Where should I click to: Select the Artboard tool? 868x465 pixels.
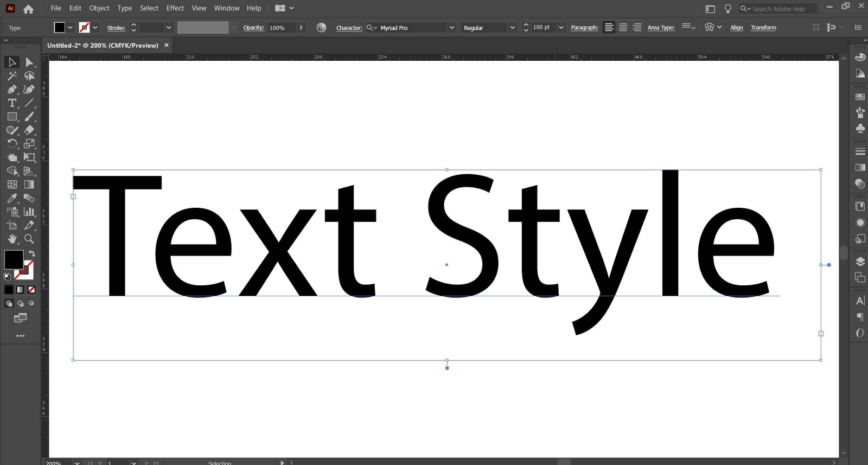pyautogui.click(x=12, y=225)
